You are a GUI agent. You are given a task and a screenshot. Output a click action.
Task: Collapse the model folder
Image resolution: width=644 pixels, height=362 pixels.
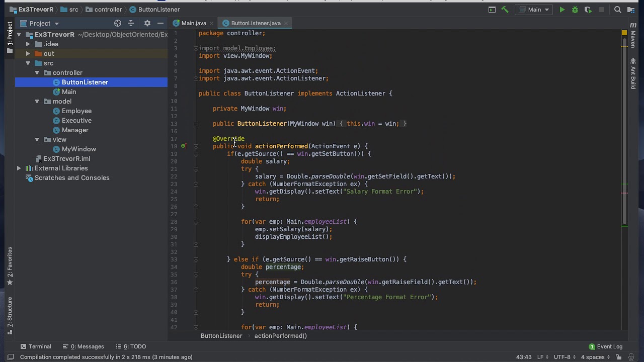click(x=37, y=102)
